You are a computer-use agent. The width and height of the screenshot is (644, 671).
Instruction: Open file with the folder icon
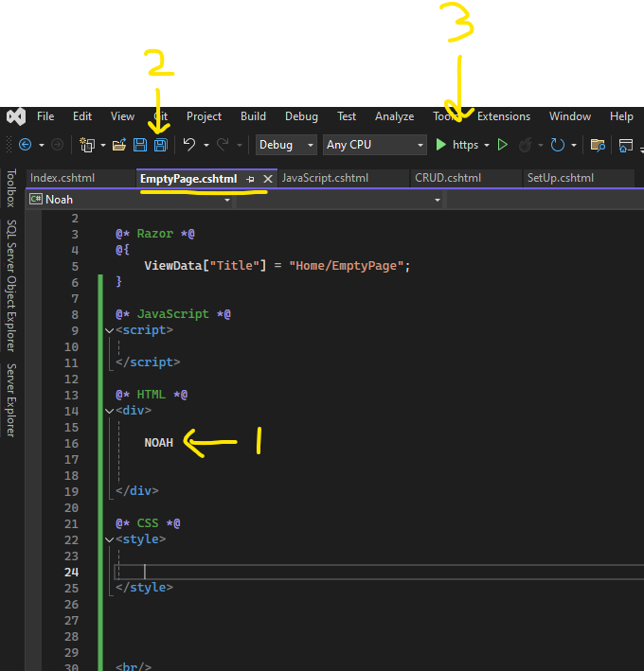[119, 145]
